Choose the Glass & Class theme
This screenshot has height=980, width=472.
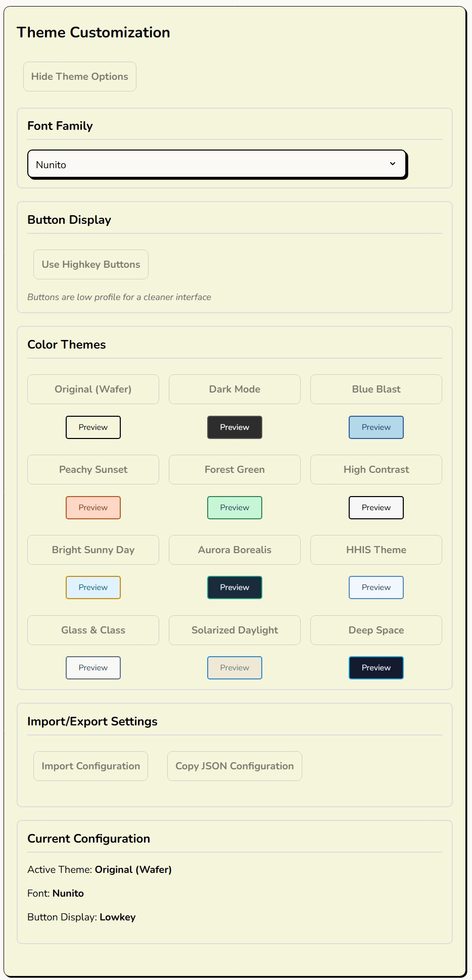(93, 630)
